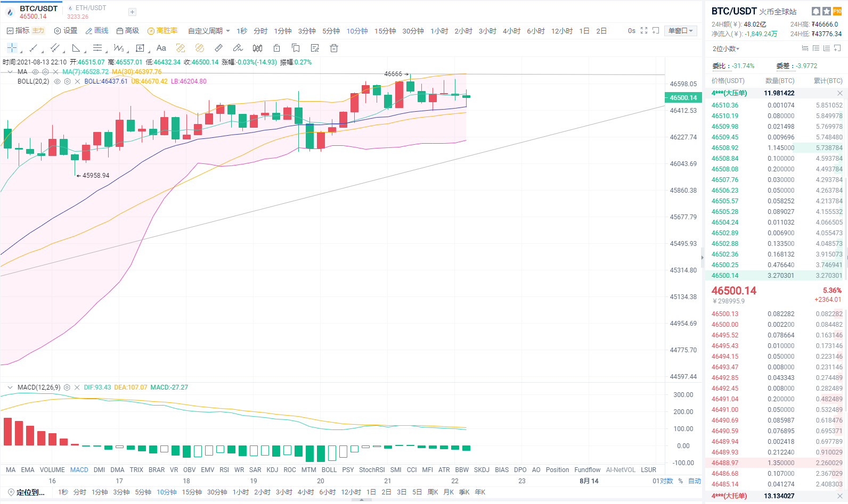Viewport: 848px width, 504px height.
Task: Open the F10 info icon
Action: point(837,11)
